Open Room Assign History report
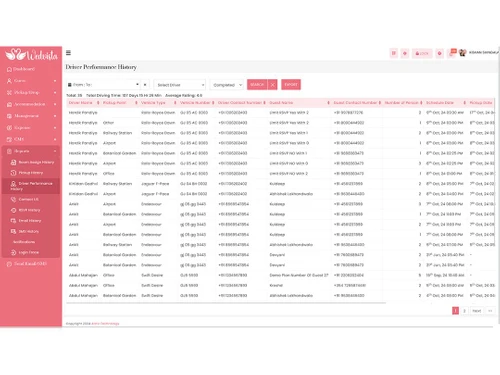This screenshot has width=500, height=375. coord(36,162)
